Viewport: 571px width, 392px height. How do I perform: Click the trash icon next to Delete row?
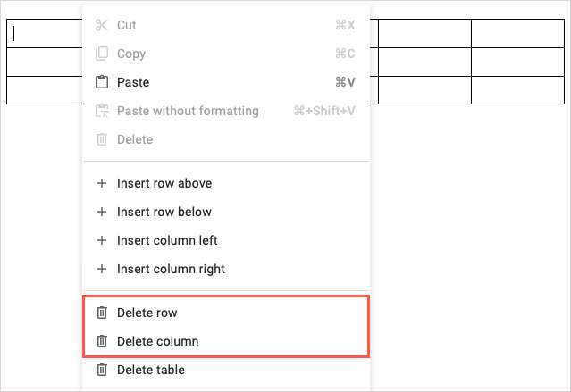click(102, 313)
